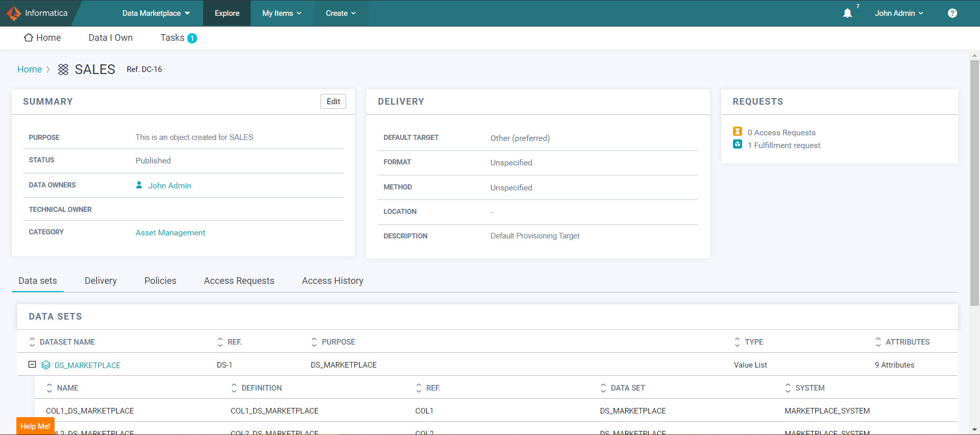Screen dimensions: 980x435
Task: Open the Data Marketplace dropdown
Action: pos(156,13)
